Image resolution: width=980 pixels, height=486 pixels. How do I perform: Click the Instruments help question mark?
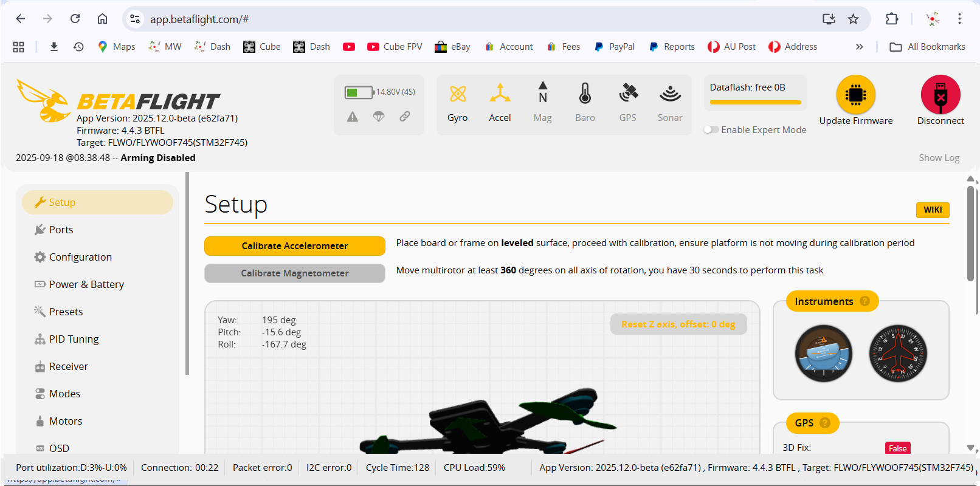point(864,301)
